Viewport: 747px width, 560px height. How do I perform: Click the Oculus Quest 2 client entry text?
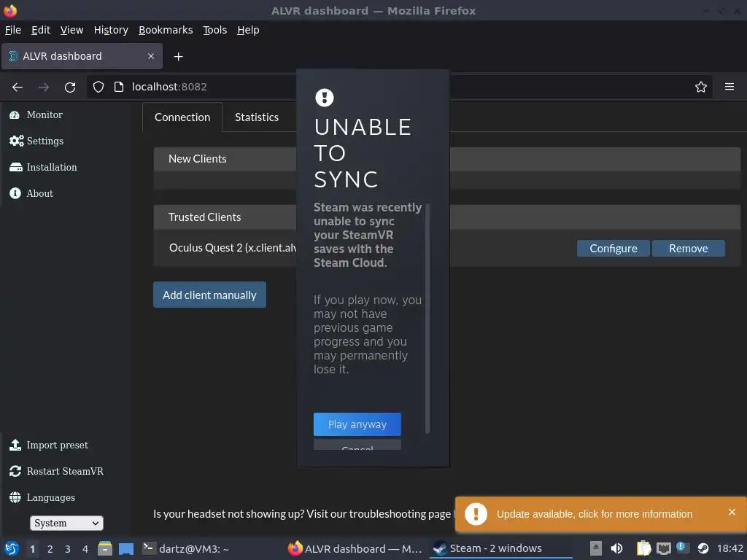233,248
